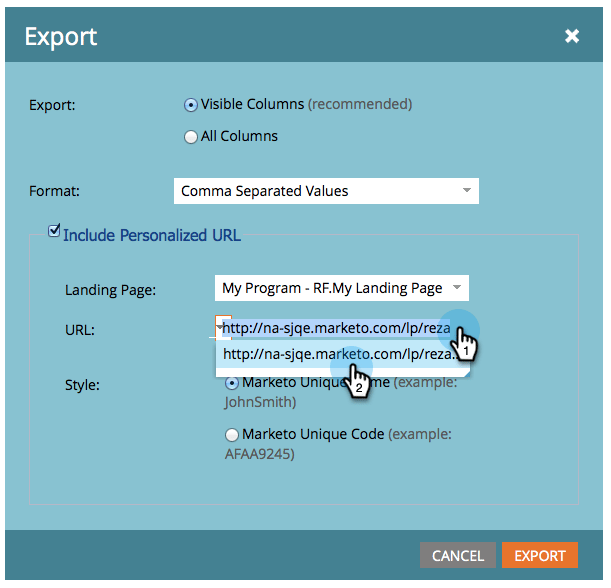Click the URL: label

point(80,330)
